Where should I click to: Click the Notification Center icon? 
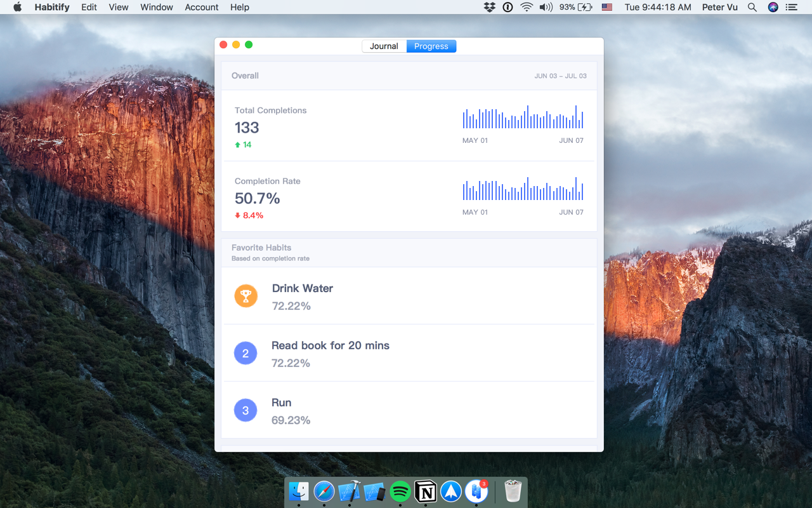click(791, 7)
